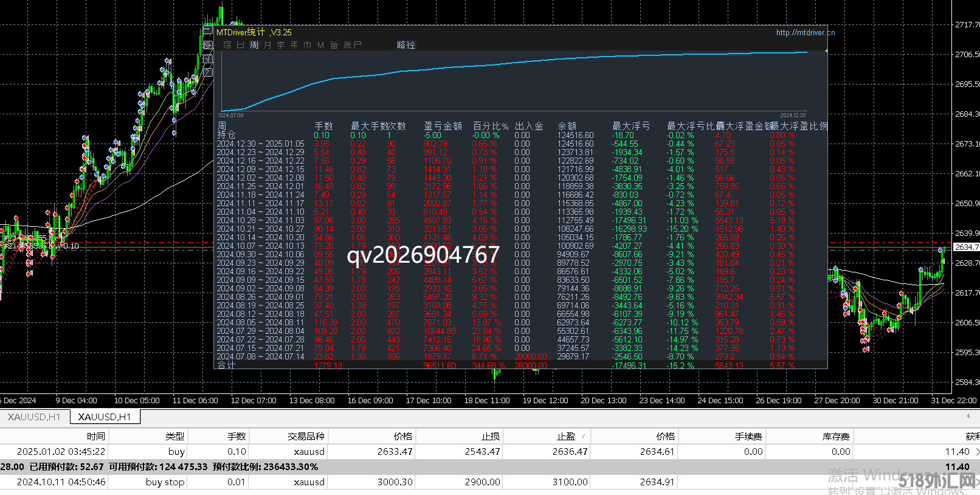Select the first XAUUSD,H1 chart tab

click(35, 417)
